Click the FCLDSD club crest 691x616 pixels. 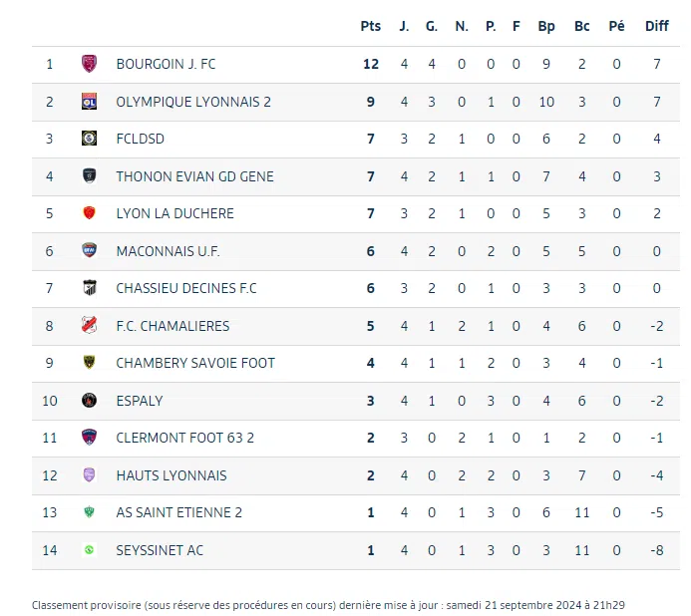point(89,139)
